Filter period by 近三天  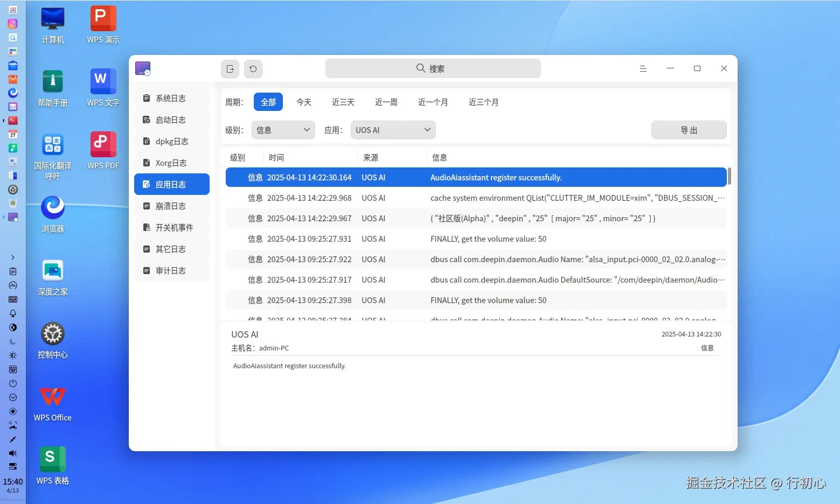coord(343,102)
